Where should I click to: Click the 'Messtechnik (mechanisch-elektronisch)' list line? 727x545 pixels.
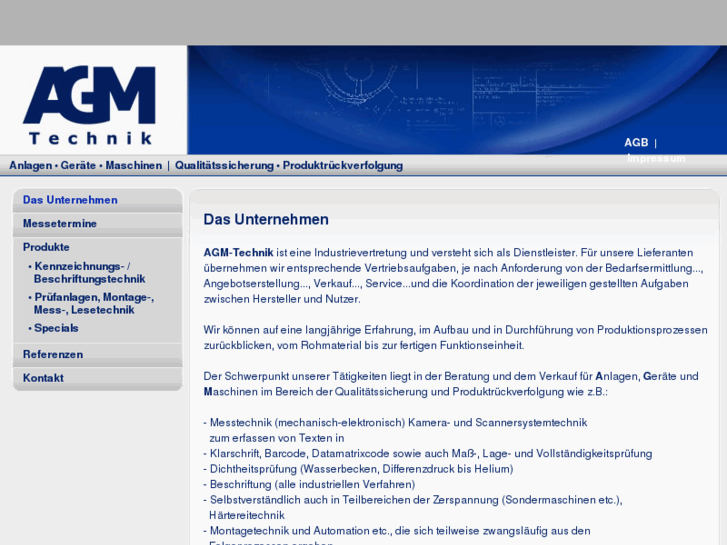395,423
